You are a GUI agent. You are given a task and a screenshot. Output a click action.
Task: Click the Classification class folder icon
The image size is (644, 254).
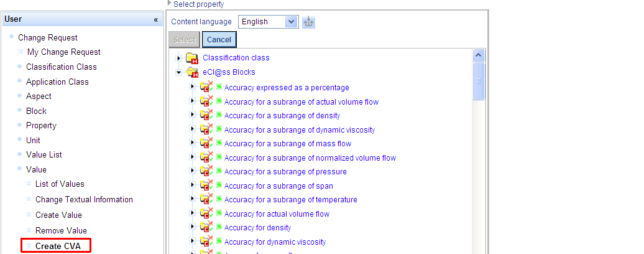point(191,58)
